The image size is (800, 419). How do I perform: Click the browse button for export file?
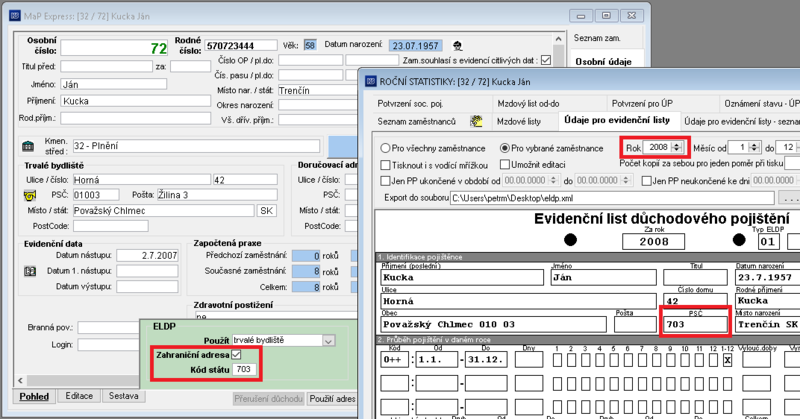click(789, 198)
